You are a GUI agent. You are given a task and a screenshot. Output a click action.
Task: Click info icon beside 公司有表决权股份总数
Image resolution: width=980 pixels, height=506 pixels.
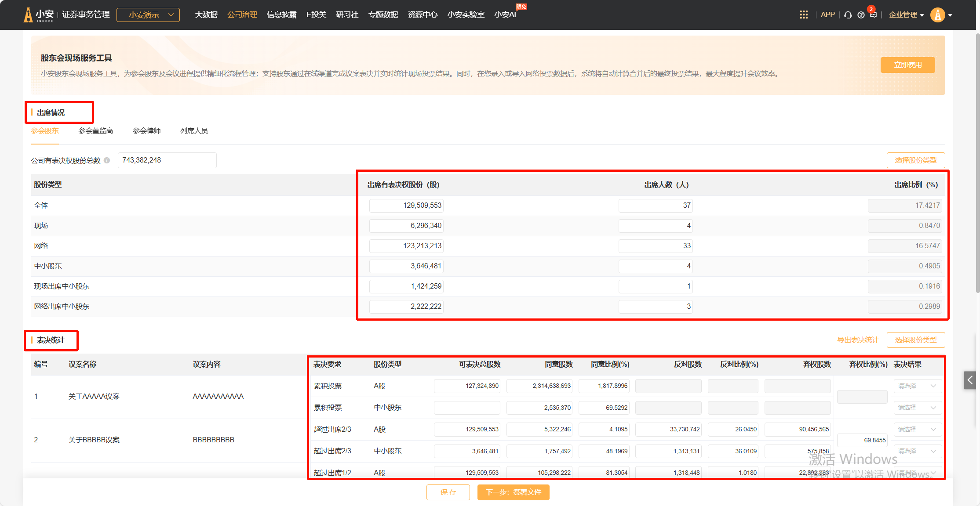coord(107,161)
